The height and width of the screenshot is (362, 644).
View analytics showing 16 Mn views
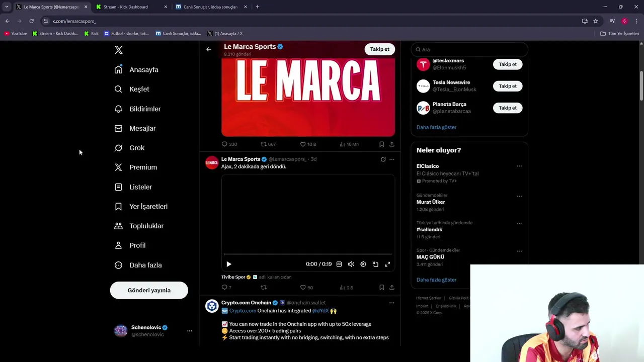pos(349,144)
